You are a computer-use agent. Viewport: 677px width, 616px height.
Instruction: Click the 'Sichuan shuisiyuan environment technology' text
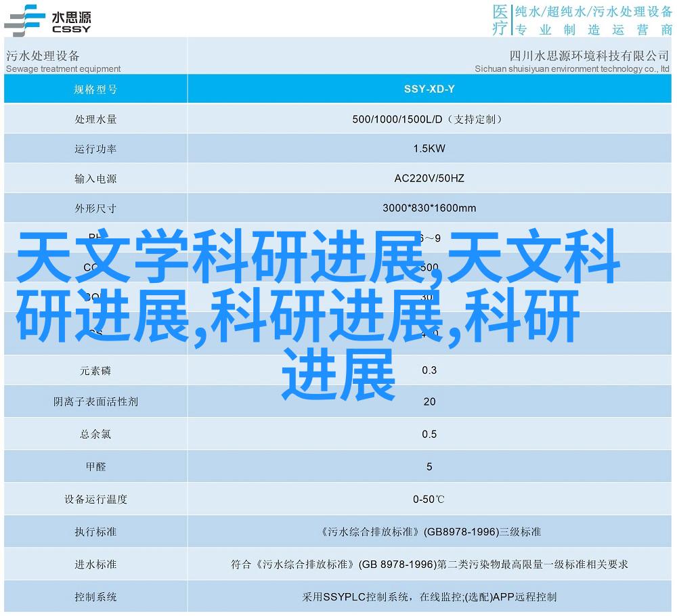[x=559, y=69]
